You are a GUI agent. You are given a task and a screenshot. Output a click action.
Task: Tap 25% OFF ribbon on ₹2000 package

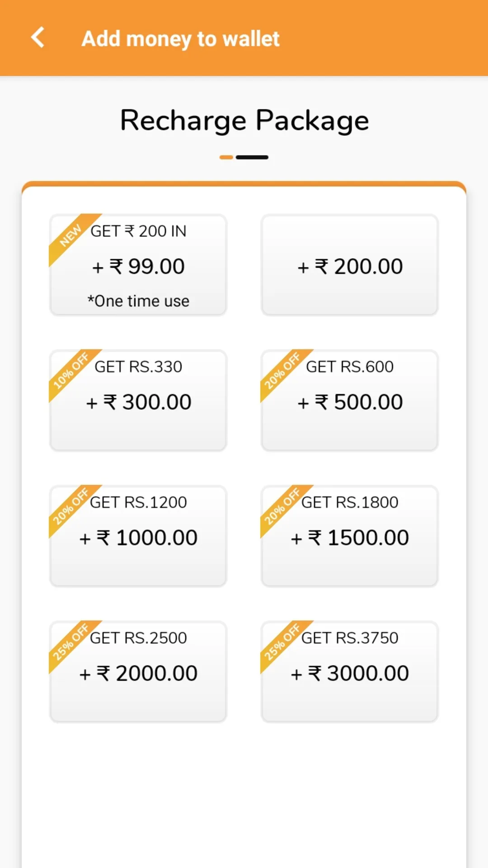tap(70, 642)
